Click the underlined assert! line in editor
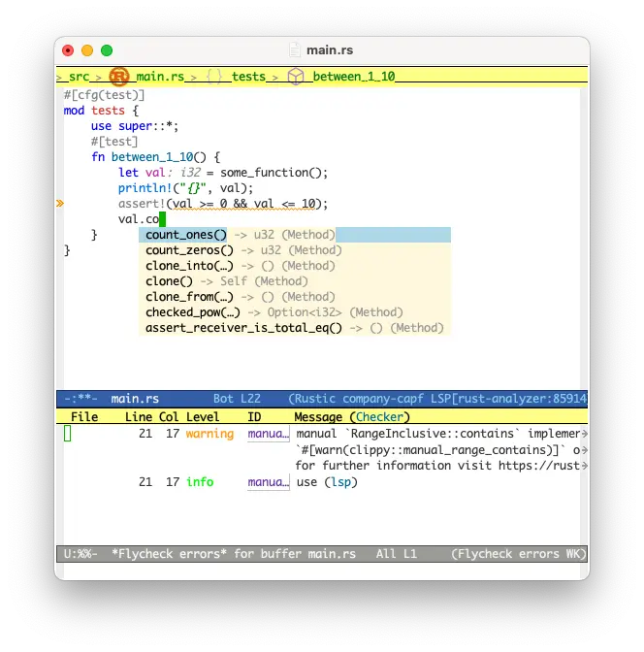This screenshot has height=652, width=644. [223, 204]
